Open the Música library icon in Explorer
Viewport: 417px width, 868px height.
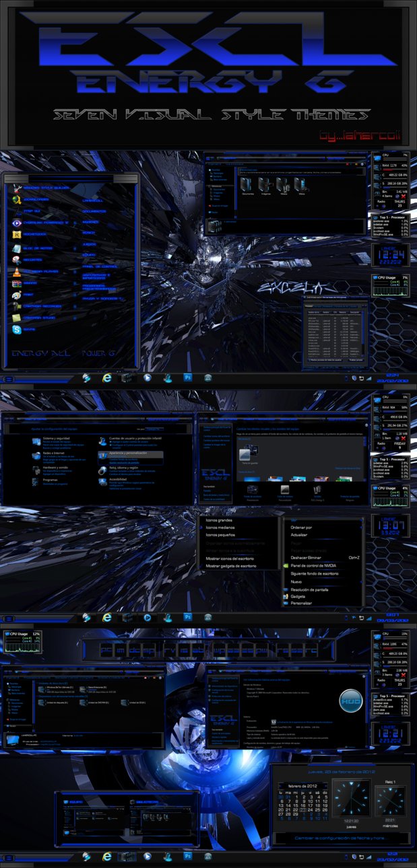(x=283, y=185)
